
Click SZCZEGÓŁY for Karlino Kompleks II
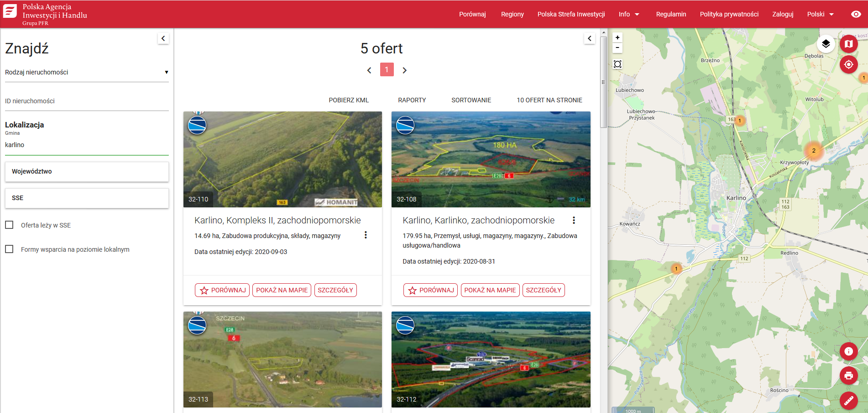click(x=335, y=290)
